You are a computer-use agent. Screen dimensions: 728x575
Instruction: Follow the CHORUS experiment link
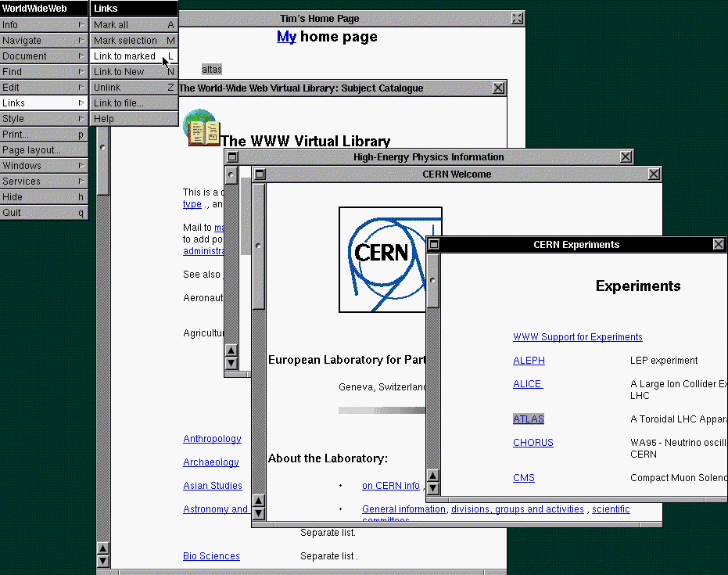(x=533, y=443)
